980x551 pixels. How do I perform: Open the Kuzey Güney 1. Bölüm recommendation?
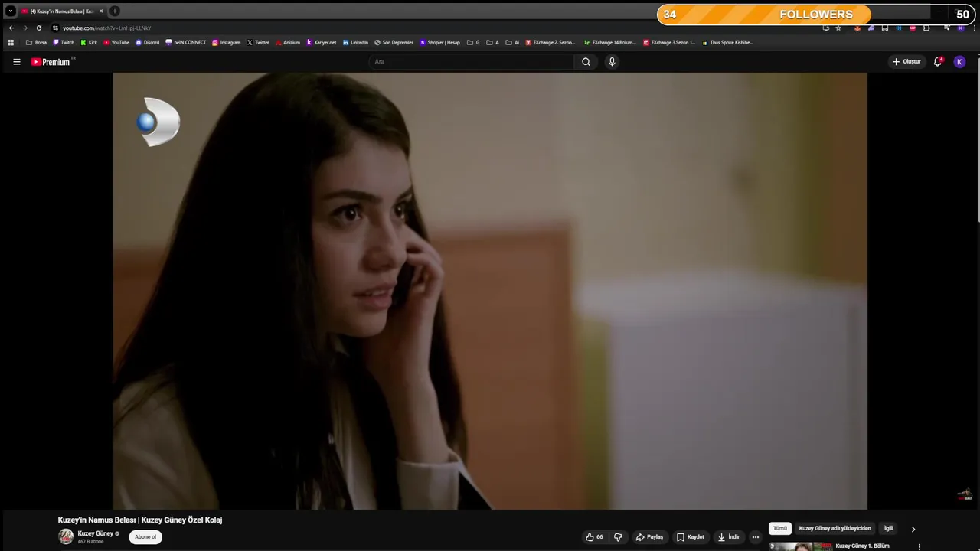pyautogui.click(x=863, y=546)
